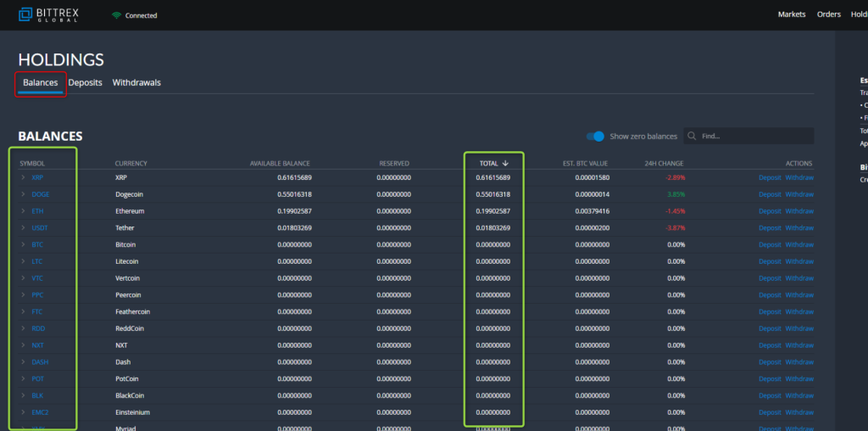This screenshot has width=868, height=431.
Task: Expand the RDD row chevron
Action: pos(23,328)
